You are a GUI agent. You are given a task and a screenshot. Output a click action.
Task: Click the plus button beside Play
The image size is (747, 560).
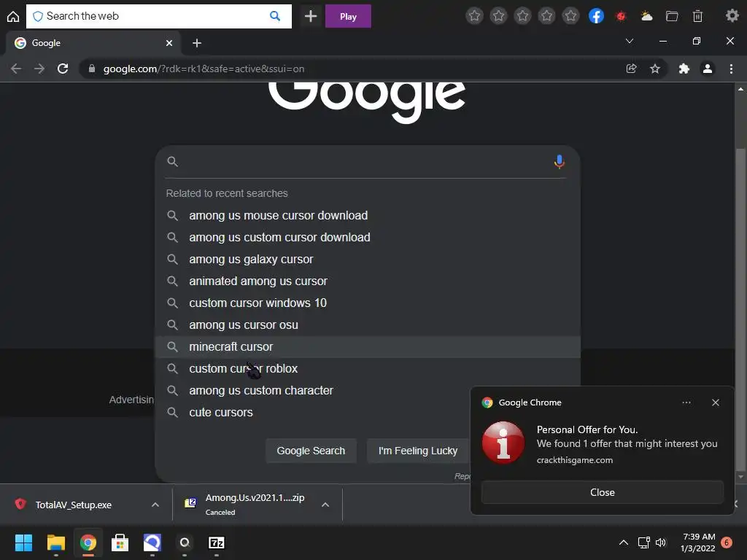tap(311, 16)
